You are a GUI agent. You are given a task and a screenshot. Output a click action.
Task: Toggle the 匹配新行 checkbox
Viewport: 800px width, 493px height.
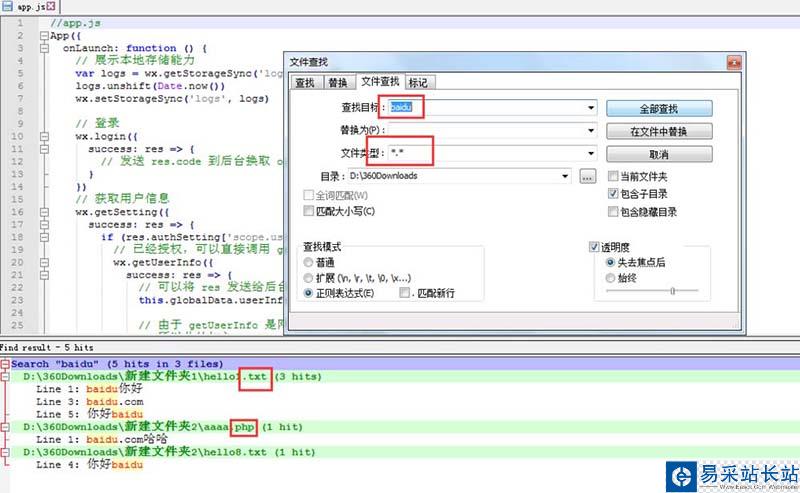tap(405, 293)
